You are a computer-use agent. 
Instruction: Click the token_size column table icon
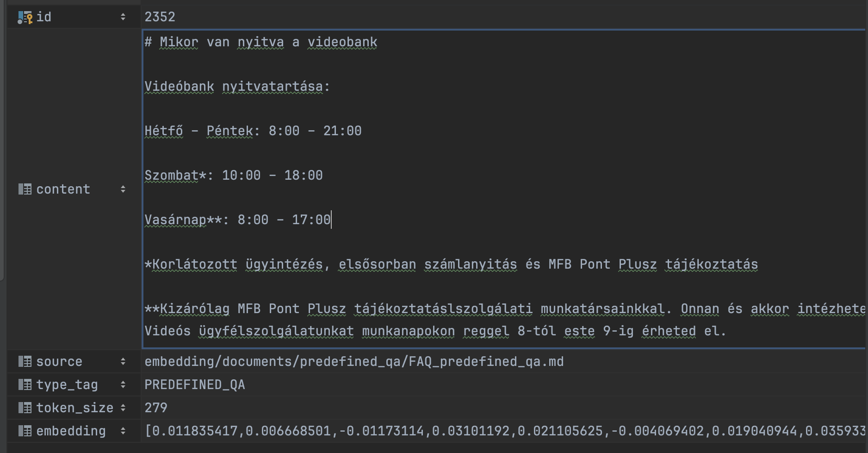tap(25, 408)
